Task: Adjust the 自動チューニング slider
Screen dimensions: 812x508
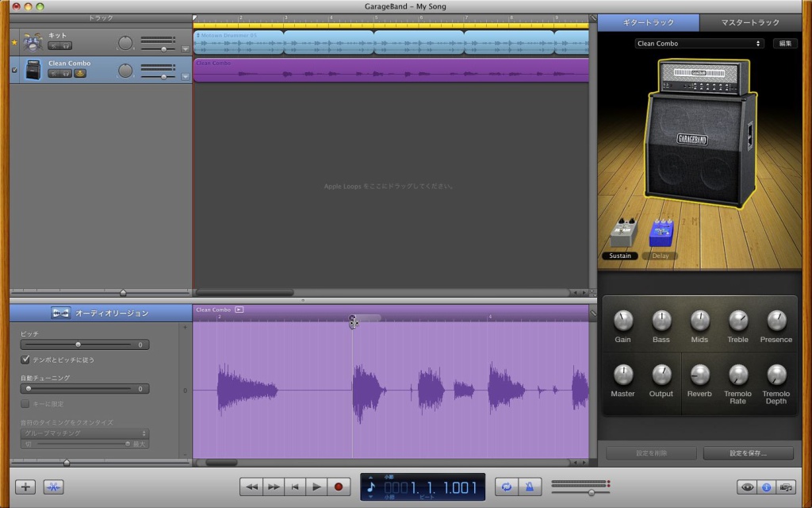Action: [29, 389]
